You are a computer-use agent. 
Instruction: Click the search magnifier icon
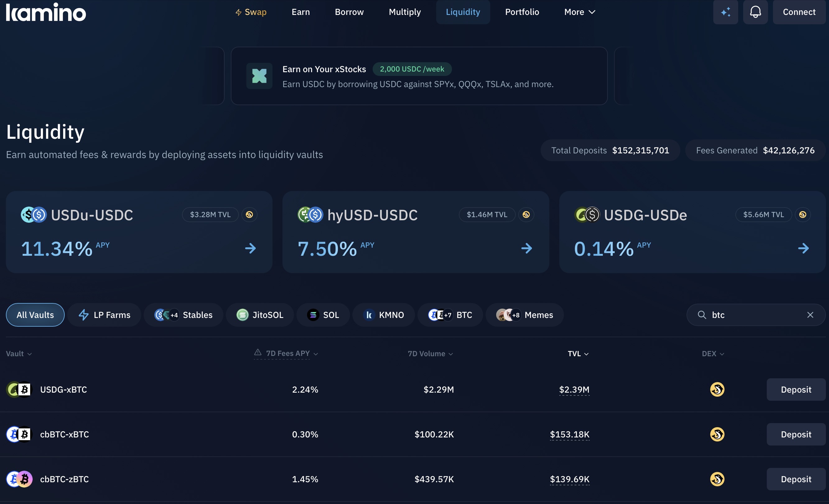tap(702, 315)
